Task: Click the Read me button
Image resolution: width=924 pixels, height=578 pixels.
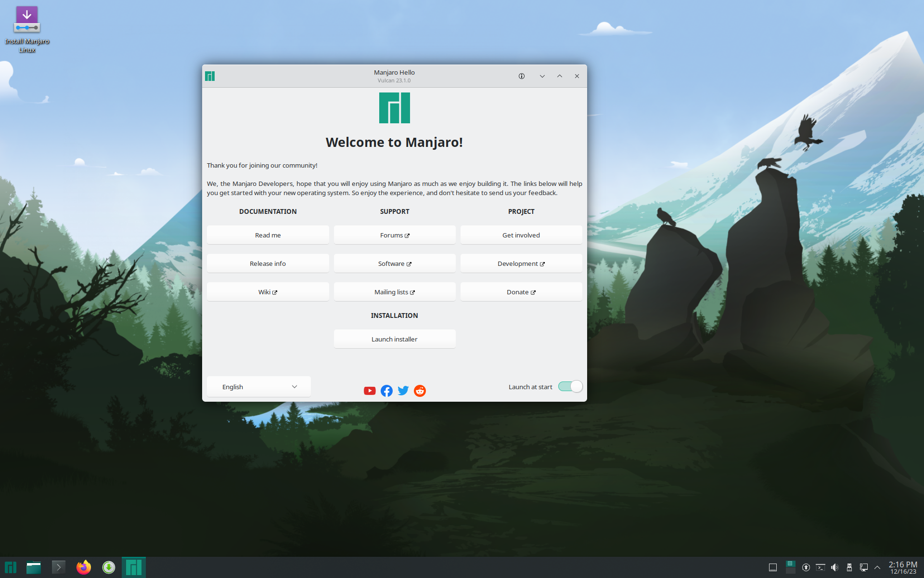Action: coord(268,235)
